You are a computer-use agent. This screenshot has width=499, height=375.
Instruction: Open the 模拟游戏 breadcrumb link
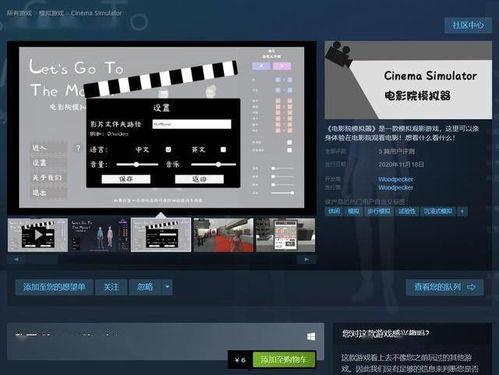point(51,13)
